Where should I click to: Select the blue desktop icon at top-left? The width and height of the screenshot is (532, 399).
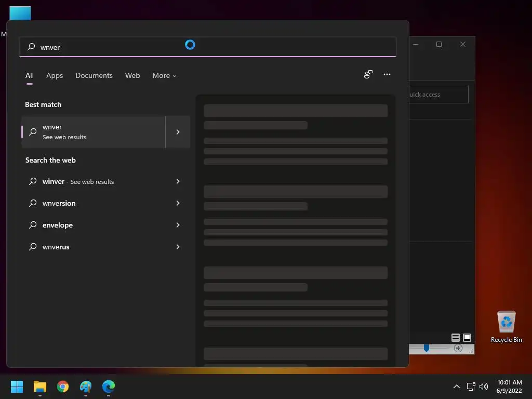pos(20,13)
